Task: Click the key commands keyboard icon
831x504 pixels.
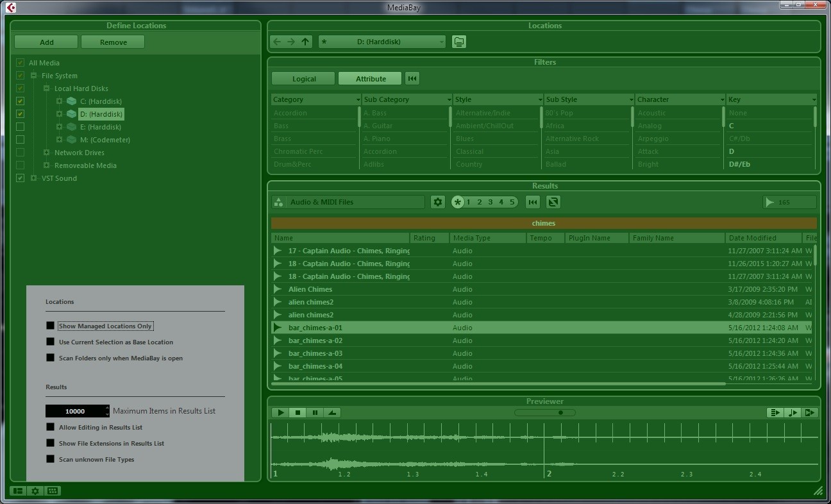Action: (x=53, y=491)
